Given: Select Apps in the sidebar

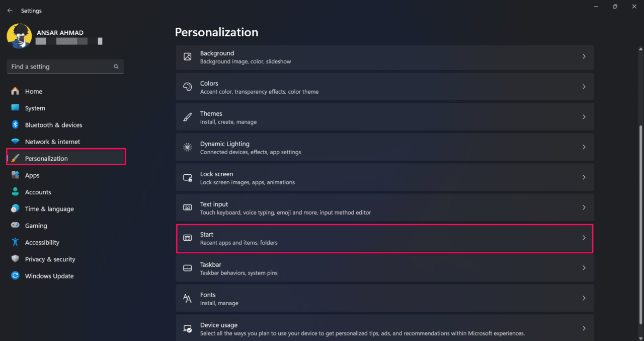Looking at the screenshot, I should (32, 175).
